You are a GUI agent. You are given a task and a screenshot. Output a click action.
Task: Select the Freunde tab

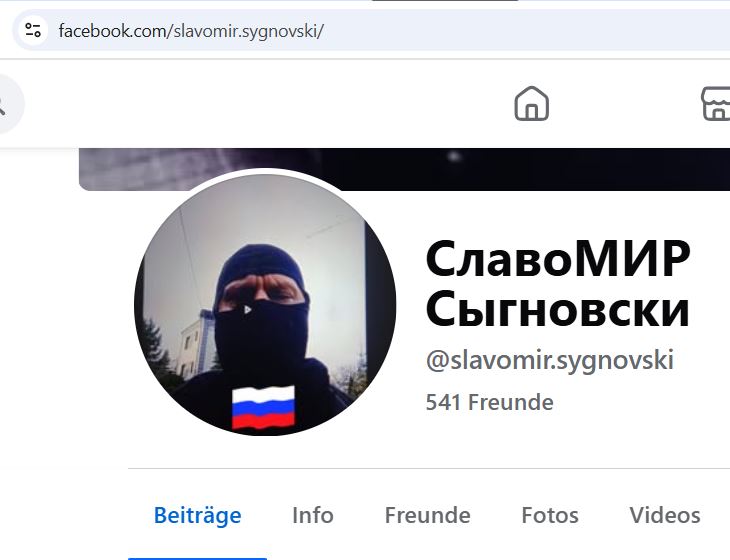(427, 515)
